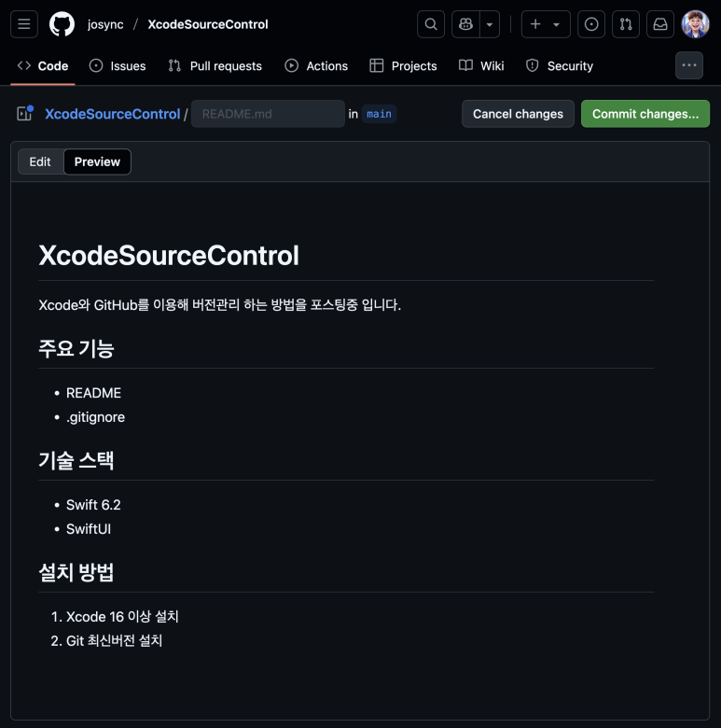The height and width of the screenshot is (728, 721).
Task: Switch to the Actions tab
Action: tap(316, 66)
